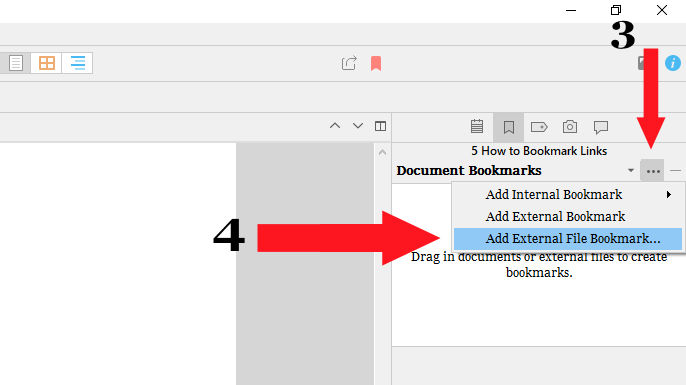Select Add External File Bookmark...

point(567,239)
